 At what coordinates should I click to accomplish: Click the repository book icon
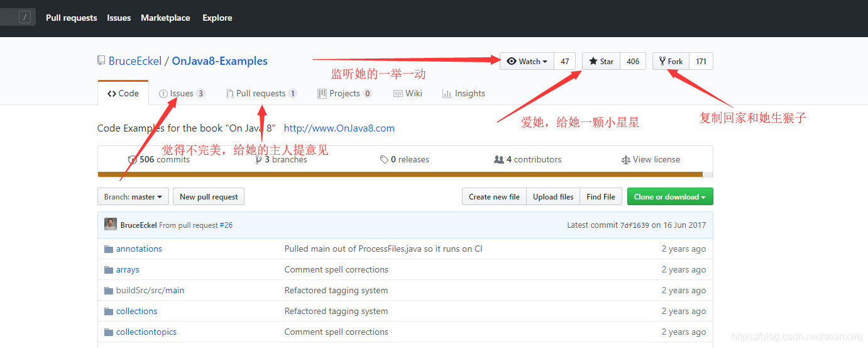[101, 61]
